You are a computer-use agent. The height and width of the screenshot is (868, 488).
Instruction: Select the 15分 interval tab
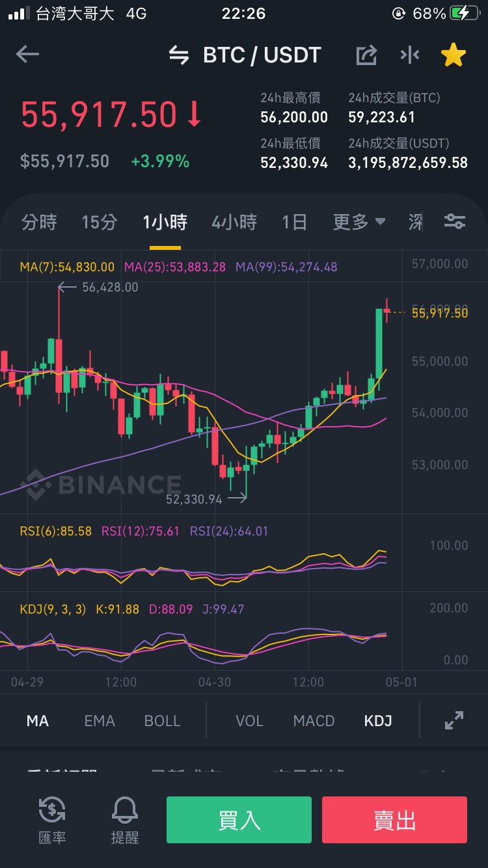coord(100,223)
